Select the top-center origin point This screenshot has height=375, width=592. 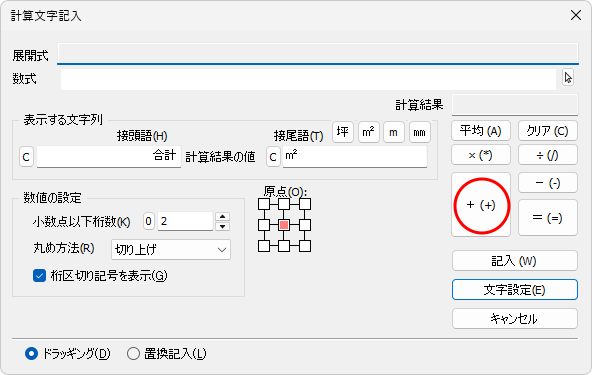coord(284,204)
